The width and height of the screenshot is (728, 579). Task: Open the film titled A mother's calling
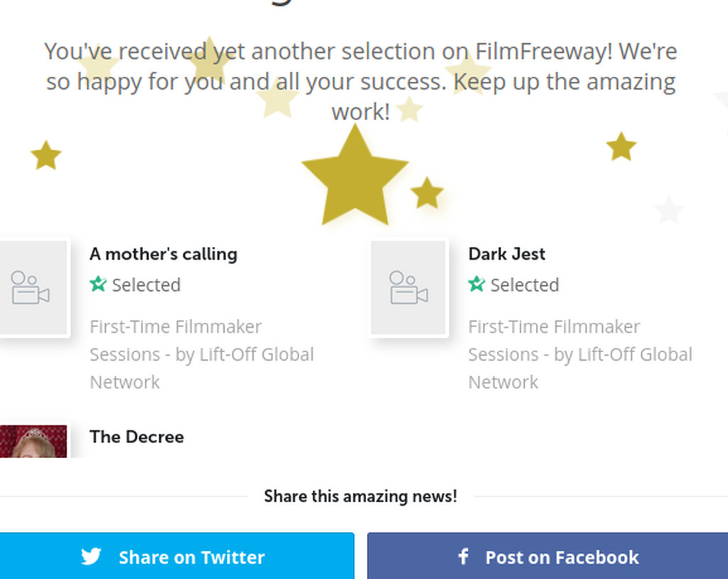tap(164, 254)
